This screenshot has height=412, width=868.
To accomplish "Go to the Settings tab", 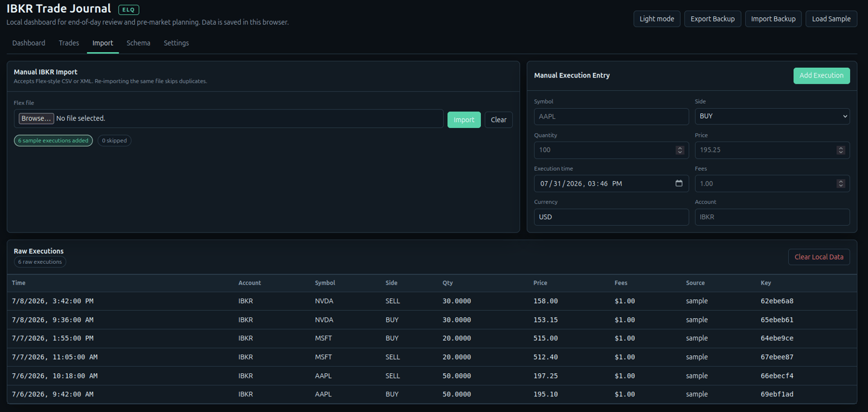I will coord(176,43).
